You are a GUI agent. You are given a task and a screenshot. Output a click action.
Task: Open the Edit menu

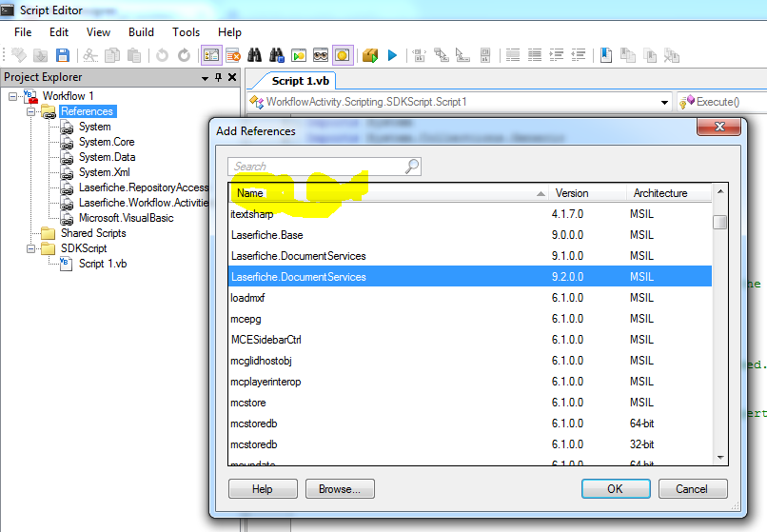59,32
